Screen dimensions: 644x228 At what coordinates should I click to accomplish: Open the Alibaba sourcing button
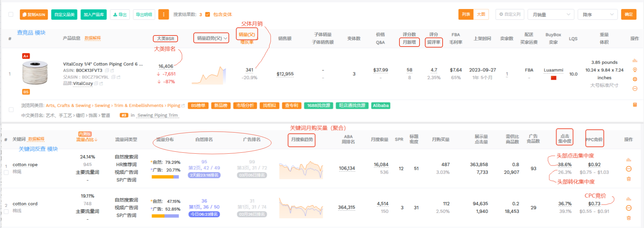coord(381,105)
